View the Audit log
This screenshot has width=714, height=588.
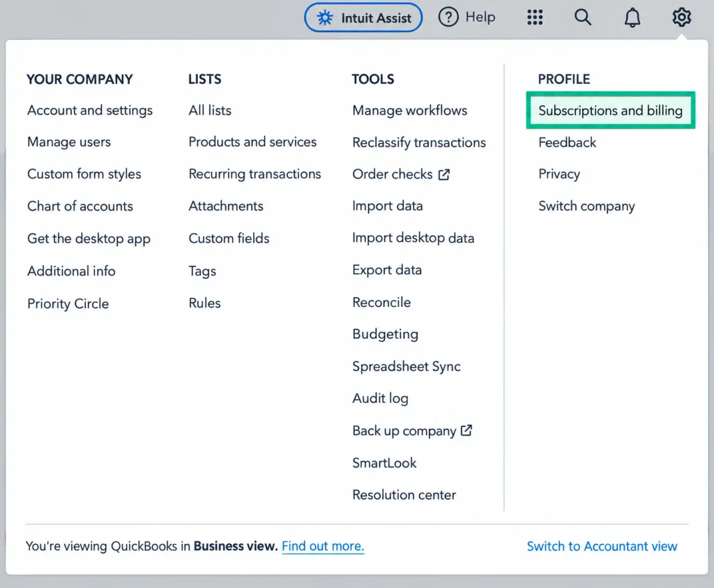380,398
